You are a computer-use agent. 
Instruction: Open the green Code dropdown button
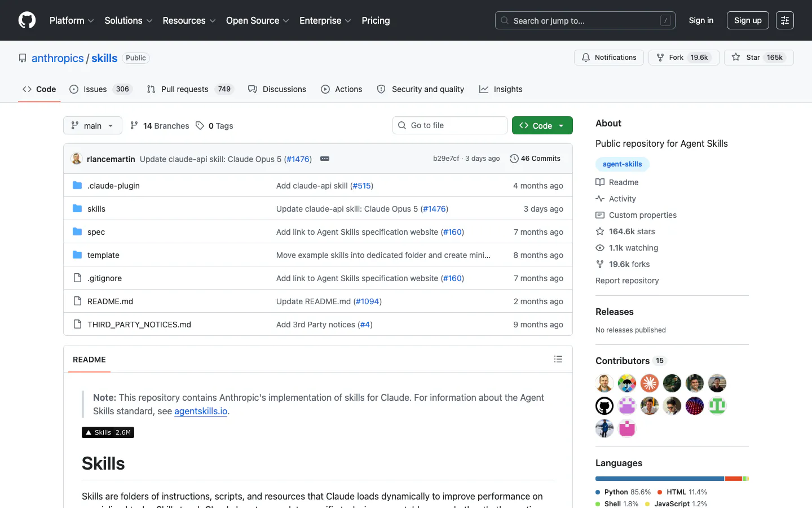(x=542, y=125)
